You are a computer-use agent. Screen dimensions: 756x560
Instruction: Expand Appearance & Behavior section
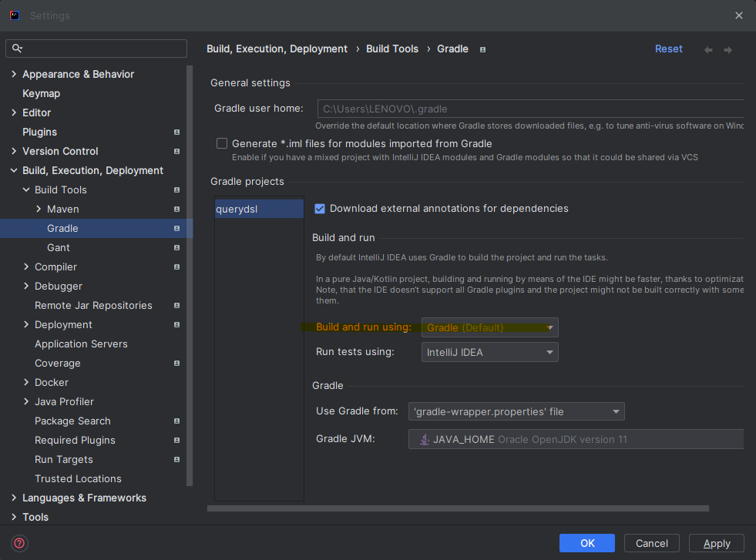[14, 74]
